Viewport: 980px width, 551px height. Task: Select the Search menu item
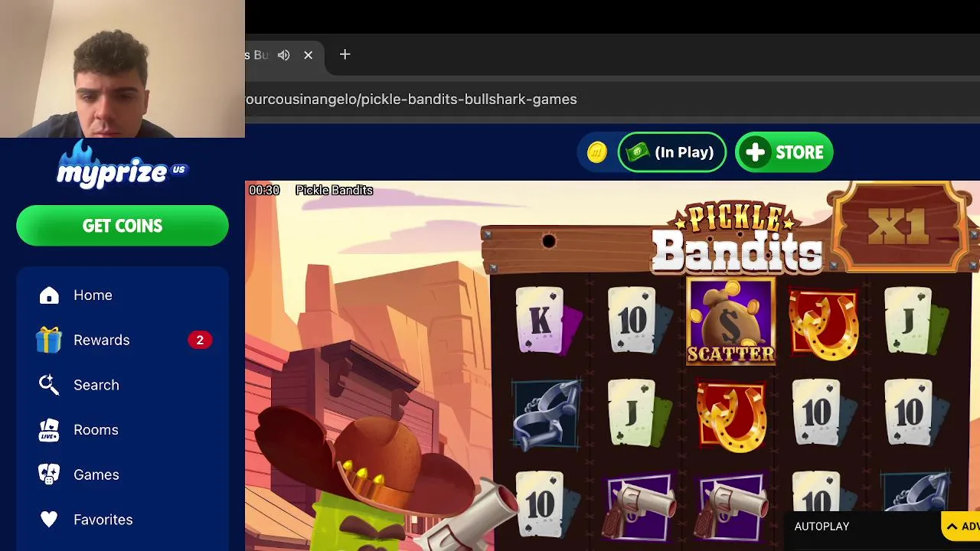click(x=122, y=385)
